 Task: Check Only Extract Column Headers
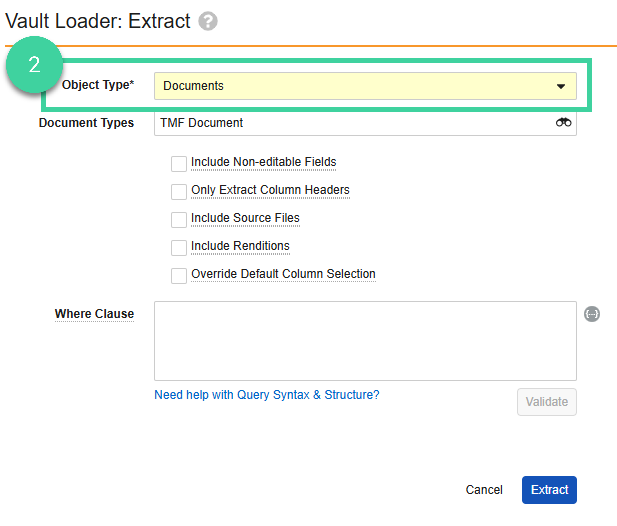179,192
